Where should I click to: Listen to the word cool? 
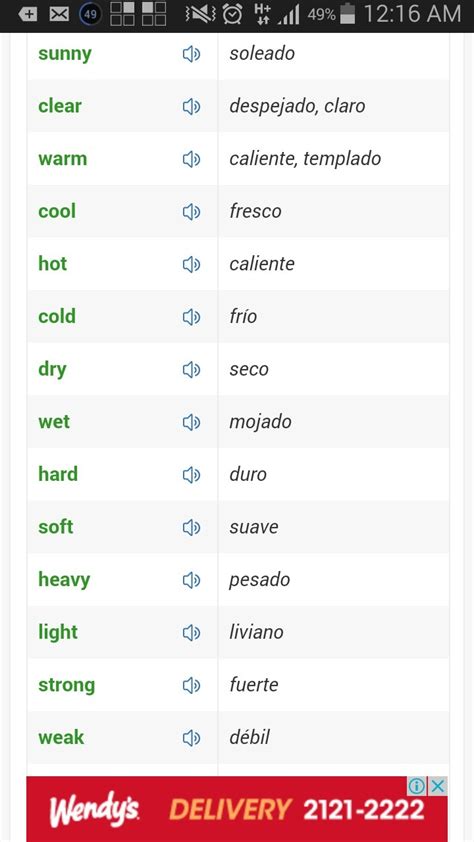click(x=191, y=212)
